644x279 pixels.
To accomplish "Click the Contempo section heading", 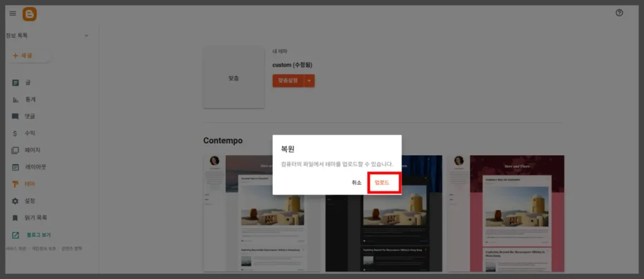I will tap(223, 141).
